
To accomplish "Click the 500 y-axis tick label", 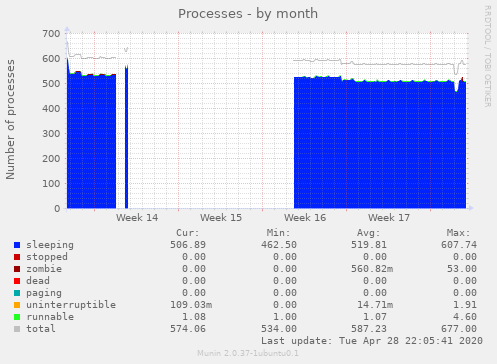I will click(51, 84).
